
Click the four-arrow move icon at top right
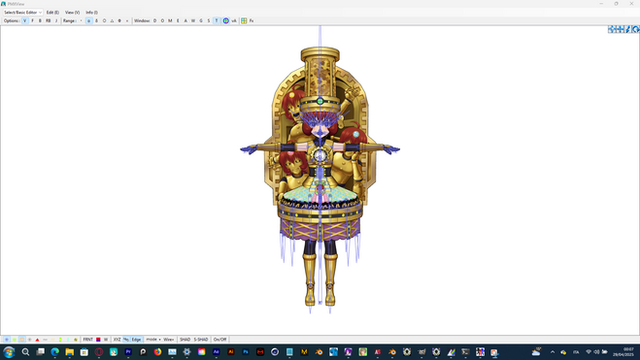[620, 29]
